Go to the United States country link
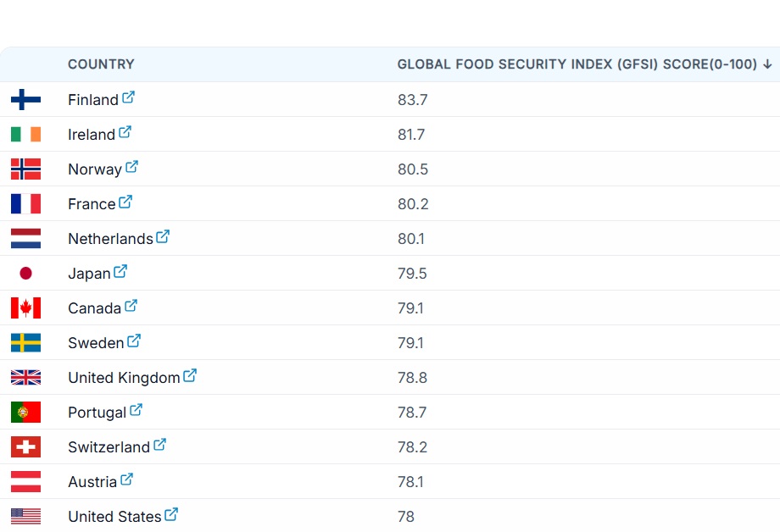The height and width of the screenshot is (532, 780). pyautogui.click(x=114, y=517)
